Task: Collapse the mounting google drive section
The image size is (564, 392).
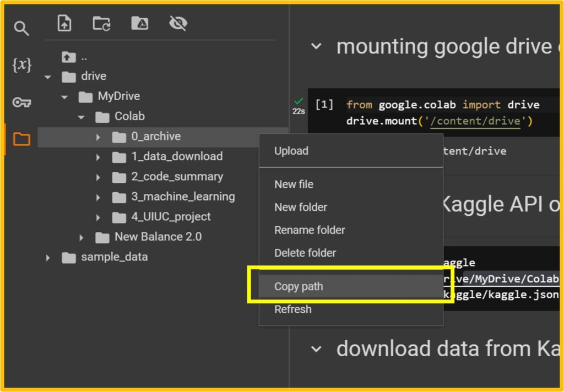Action: pos(316,47)
